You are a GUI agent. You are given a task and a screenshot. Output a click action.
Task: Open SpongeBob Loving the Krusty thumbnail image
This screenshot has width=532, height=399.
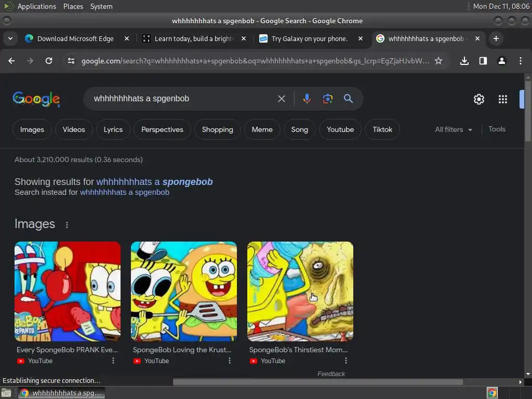click(184, 291)
